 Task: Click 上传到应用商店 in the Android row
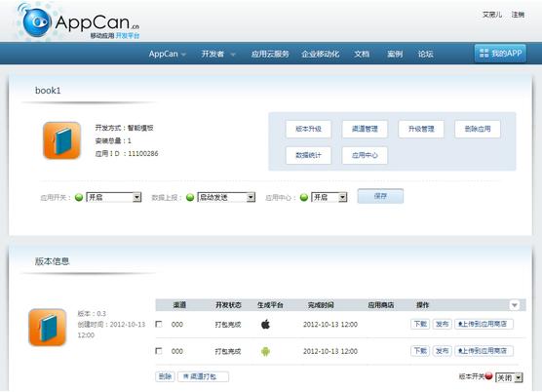pyautogui.click(x=484, y=351)
